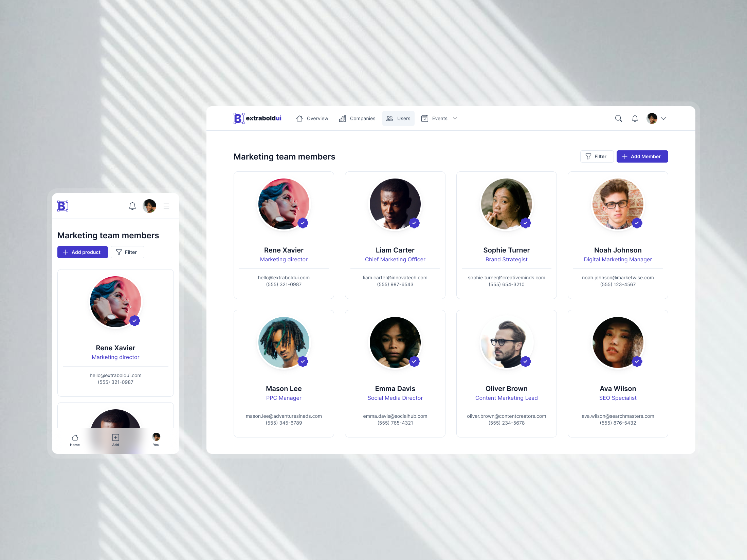The image size is (747, 560).
Task: Open notifications bell in mobile header
Action: (132, 206)
